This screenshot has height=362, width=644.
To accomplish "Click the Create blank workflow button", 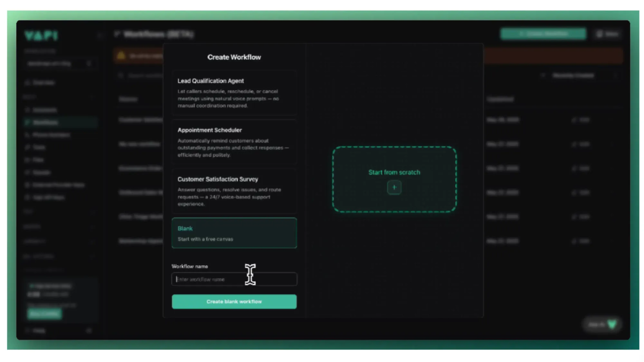I will [x=234, y=302].
